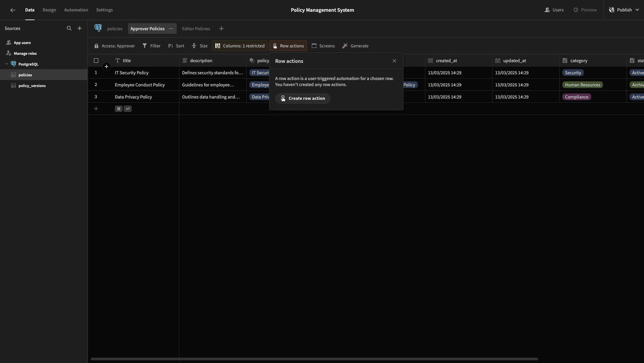
Task: Select App users in Sources
Action: [22, 43]
